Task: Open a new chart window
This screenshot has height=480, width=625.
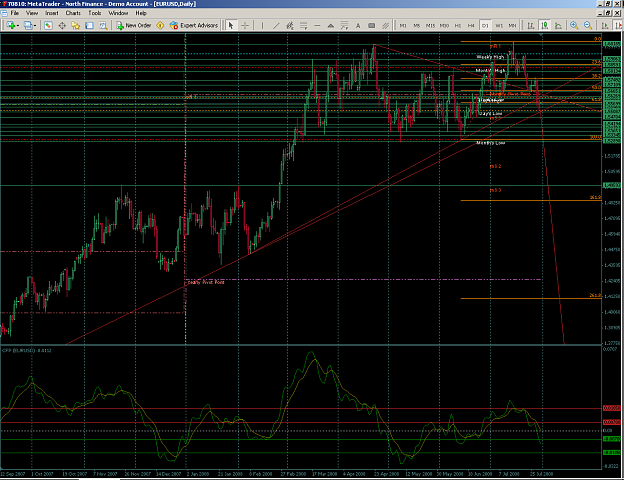Action: coord(10,26)
